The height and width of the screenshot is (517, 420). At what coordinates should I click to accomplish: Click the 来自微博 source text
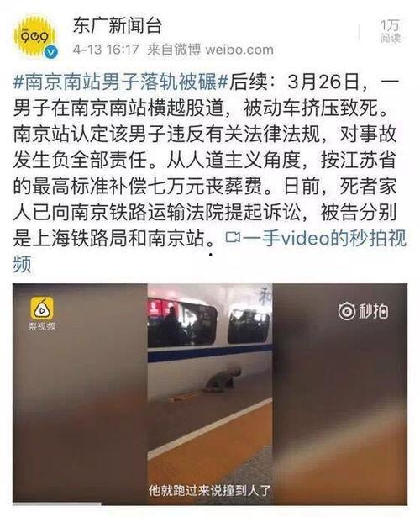[174, 50]
